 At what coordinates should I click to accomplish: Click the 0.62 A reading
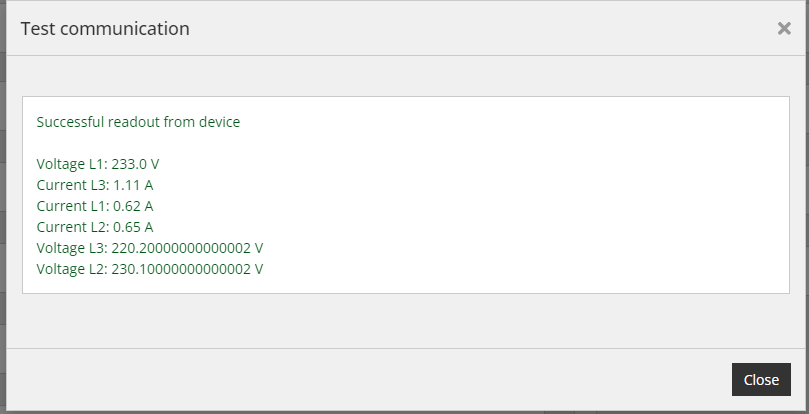[x=133, y=206]
